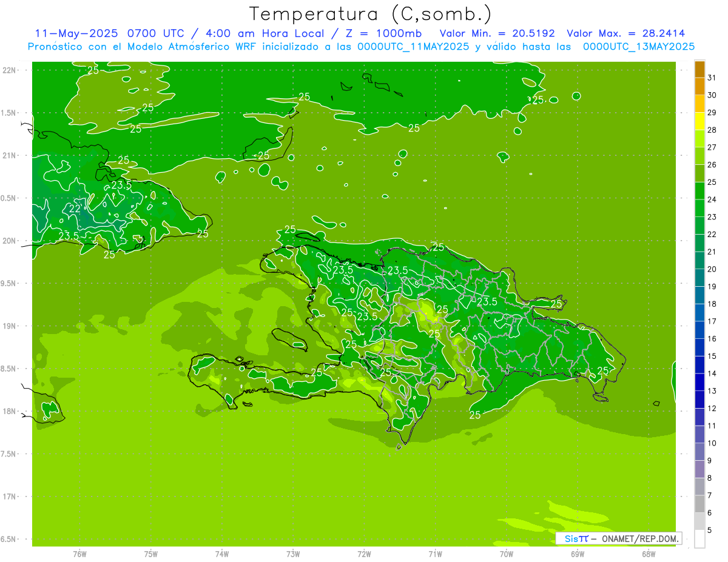The width and height of the screenshot is (728, 562).
Task: Click color scale segment between 28 and 29
Action: pos(699,121)
